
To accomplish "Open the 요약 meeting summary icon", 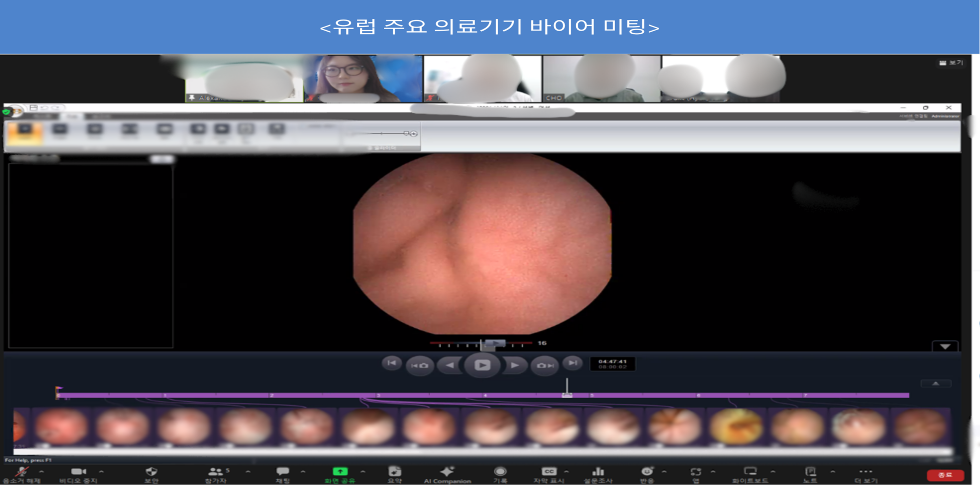I will click(x=395, y=471).
